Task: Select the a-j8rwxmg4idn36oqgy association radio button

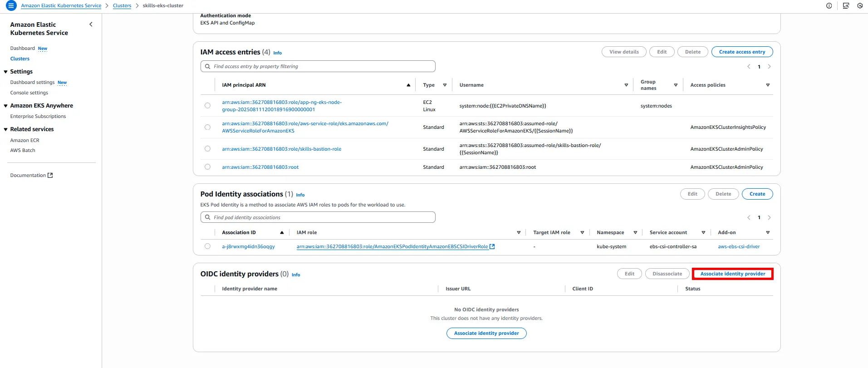Action: click(207, 246)
